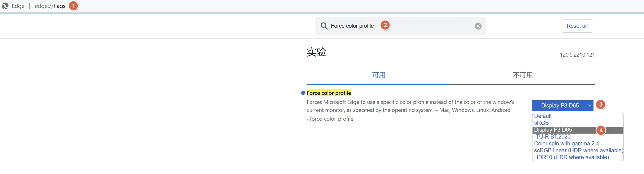Switch to the 可用 tab
This screenshot has width=644, height=174.
pyautogui.click(x=379, y=75)
